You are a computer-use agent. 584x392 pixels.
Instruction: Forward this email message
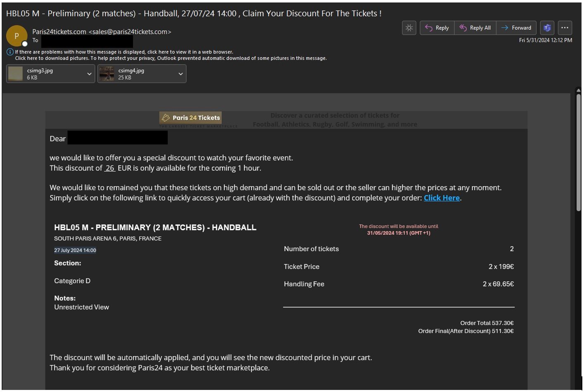516,28
